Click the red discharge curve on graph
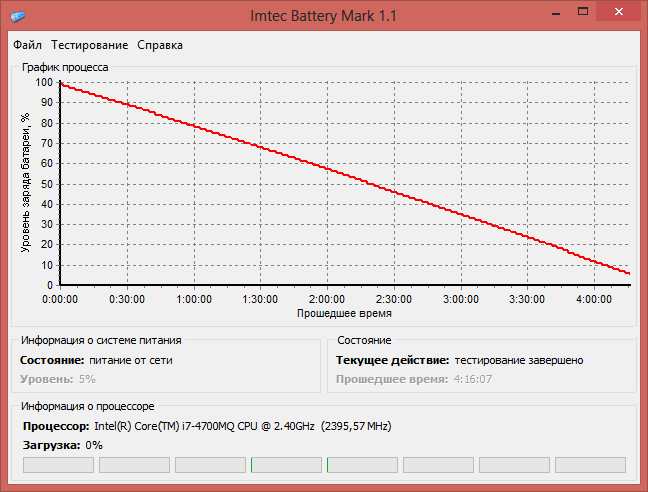Viewport: 648px width, 492px height. (x=344, y=174)
